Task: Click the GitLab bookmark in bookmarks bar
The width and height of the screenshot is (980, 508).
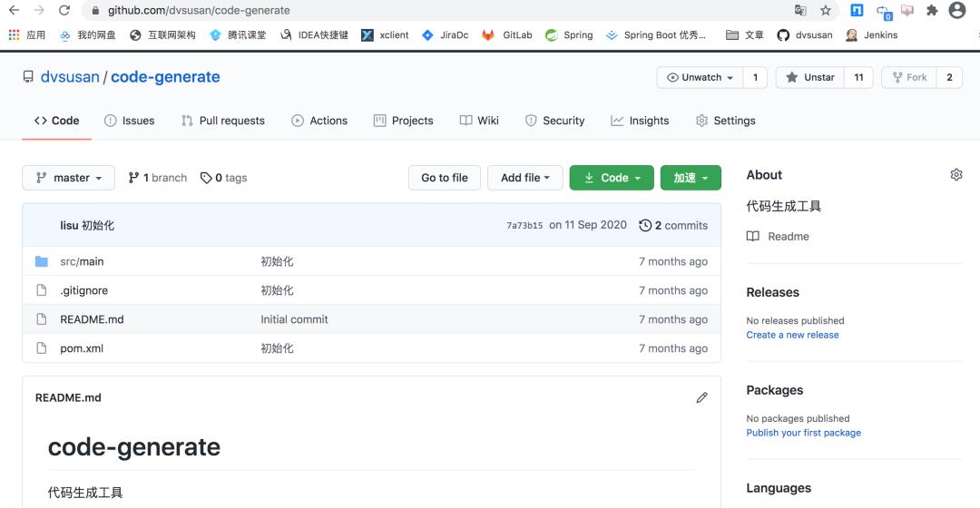Action: tap(507, 35)
